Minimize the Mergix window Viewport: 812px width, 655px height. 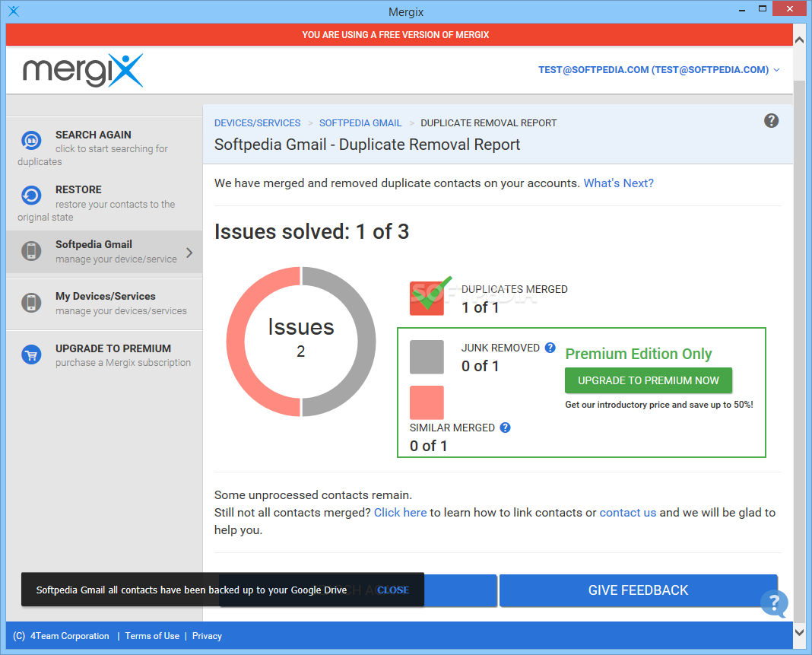point(742,10)
